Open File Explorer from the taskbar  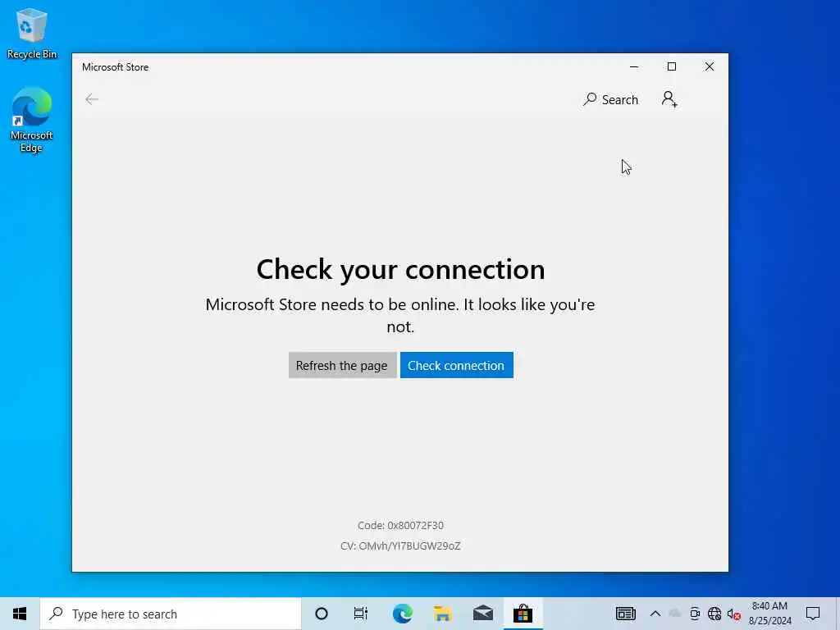click(442, 614)
